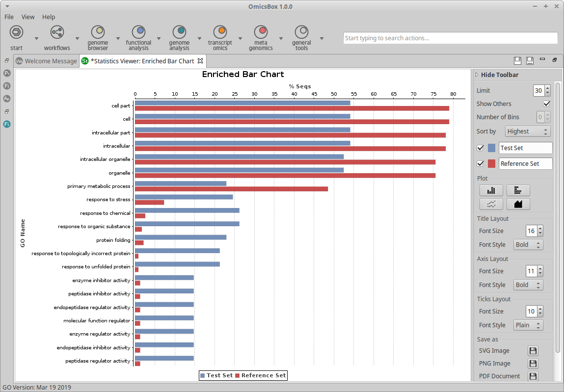Collapse the panel with Hide Toolbar
Screen dimensions: 564x392
499,75
